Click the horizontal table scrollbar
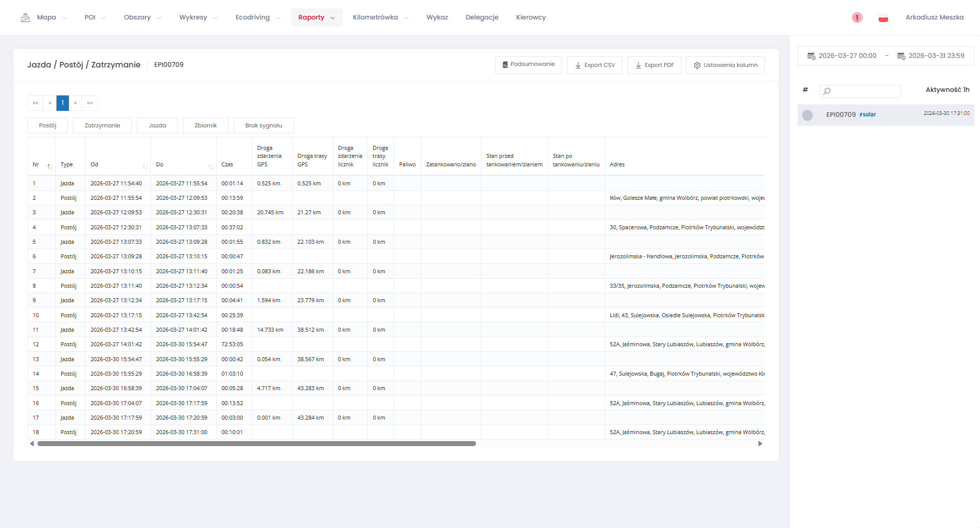The height and width of the screenshot is (528, 980). point(256,444)
